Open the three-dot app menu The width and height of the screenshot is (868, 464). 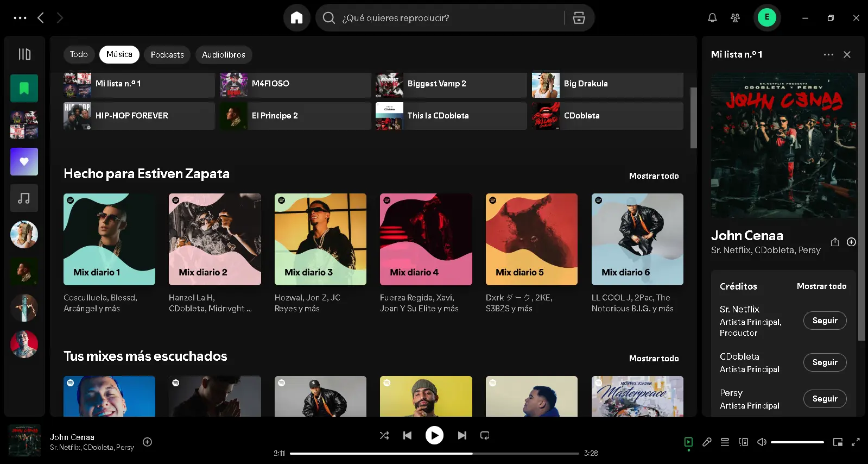click(20, 18)
